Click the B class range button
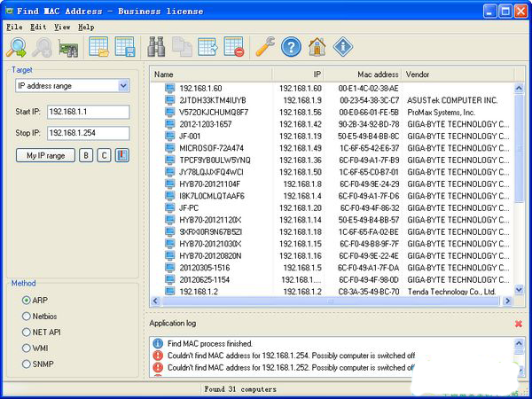532x399 pixels. pyautogui.click(x=86, y=155)
